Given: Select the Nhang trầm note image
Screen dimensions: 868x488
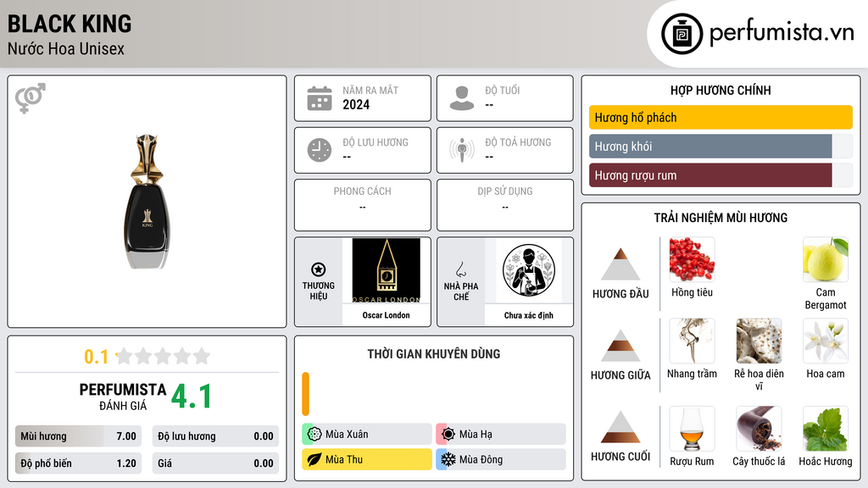Looking at the screenshot, I should pos(692,341).
